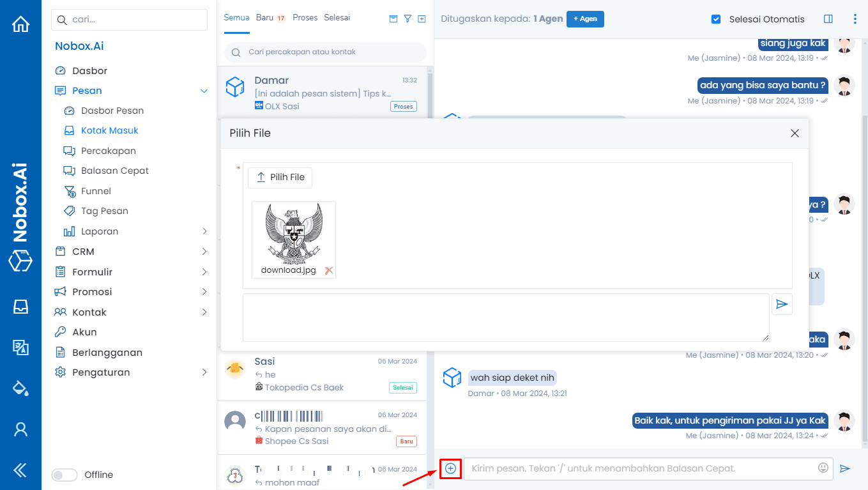This screenshot has height=490, width=868.
Task: Switch to the Baru conversations tab
Action: (x=264, y=18)
